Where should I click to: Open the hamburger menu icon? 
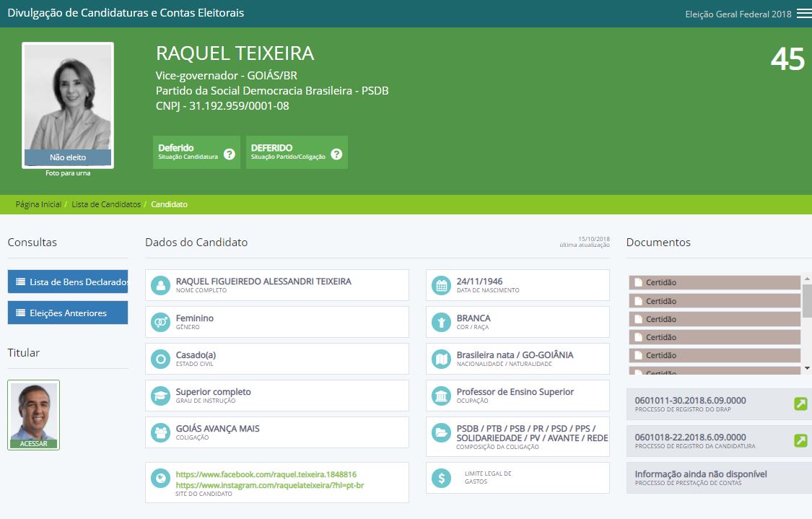[x=804, y=14]
